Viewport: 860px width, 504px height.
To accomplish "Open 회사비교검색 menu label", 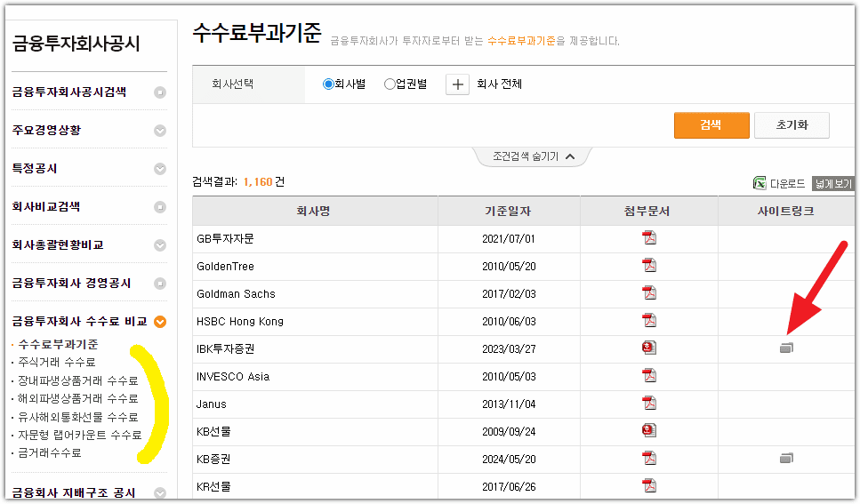I will click(x=46, y=207).
